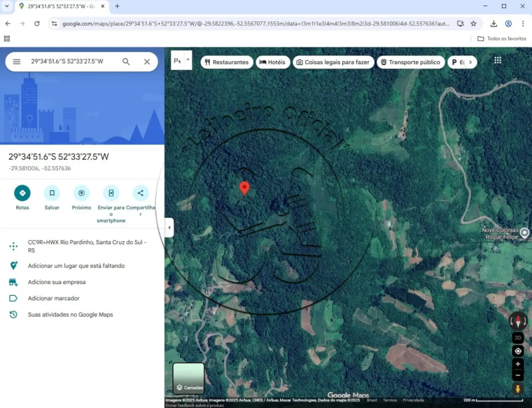
Task: Click Adicionar um lugar que está faltando
Action: 76,266
